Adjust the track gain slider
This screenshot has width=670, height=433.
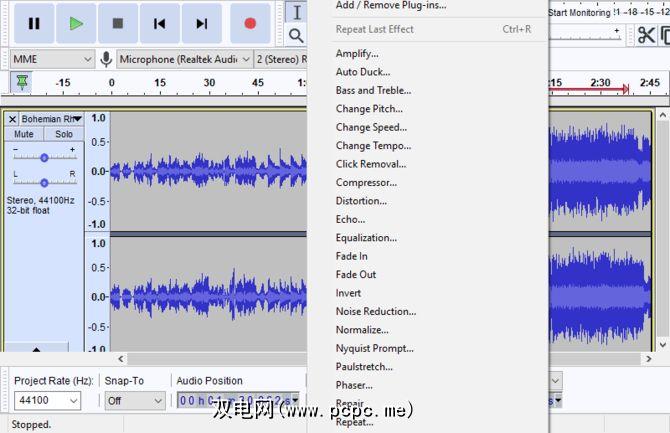point(44,157)
